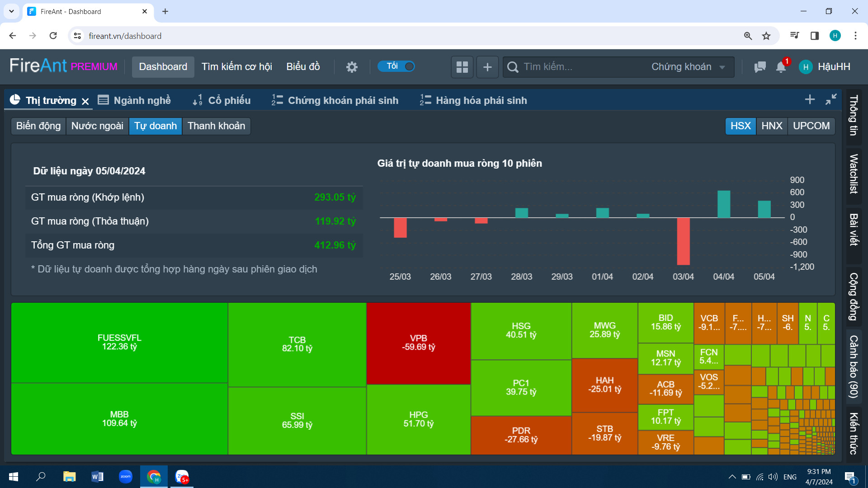
Task: Open the chat messages icon
Action: [x=760, y=67]
